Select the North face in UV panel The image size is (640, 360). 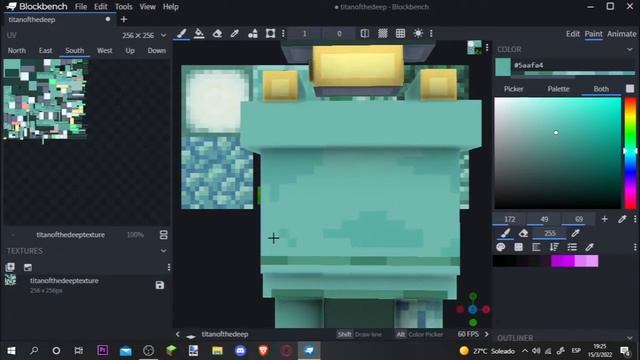coord(17,51)
